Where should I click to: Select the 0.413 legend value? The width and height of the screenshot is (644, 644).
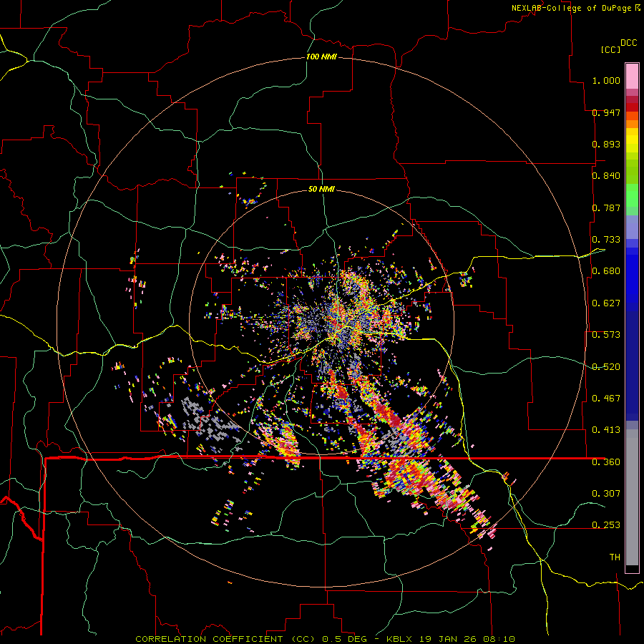[x=606, y=430]
